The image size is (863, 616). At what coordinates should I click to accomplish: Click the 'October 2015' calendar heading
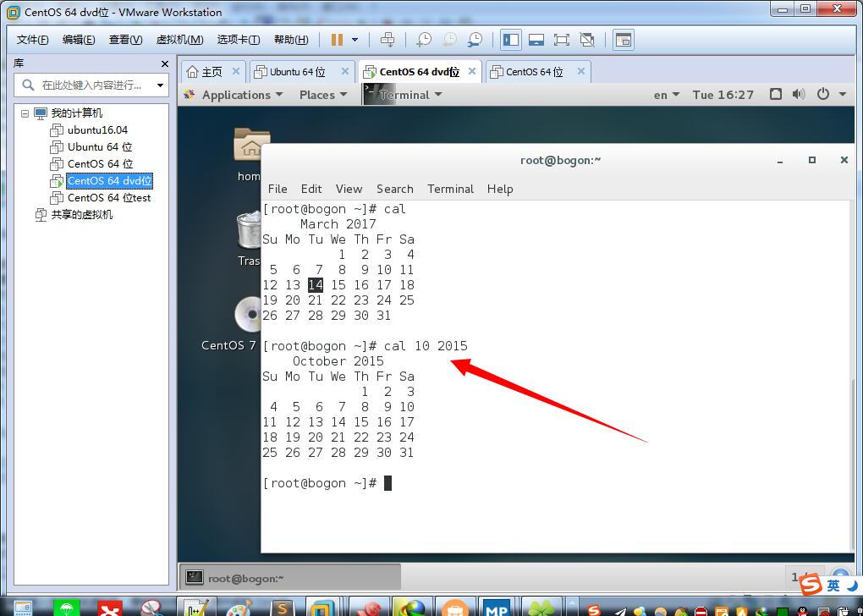pos(338,361)
